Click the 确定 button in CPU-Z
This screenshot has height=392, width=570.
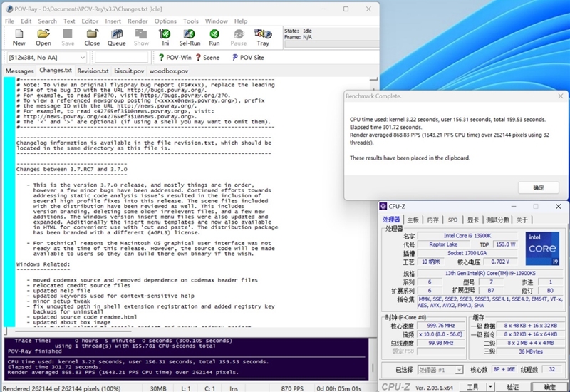point(549,387)
